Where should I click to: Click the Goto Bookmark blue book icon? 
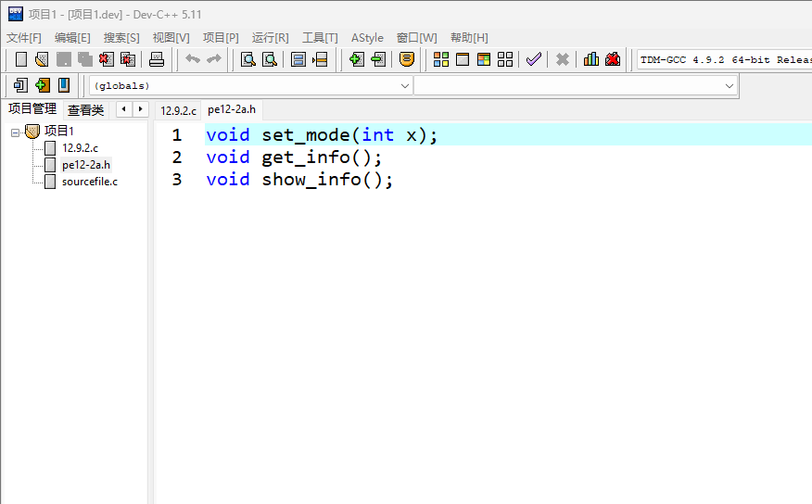[x=64, y=85]
